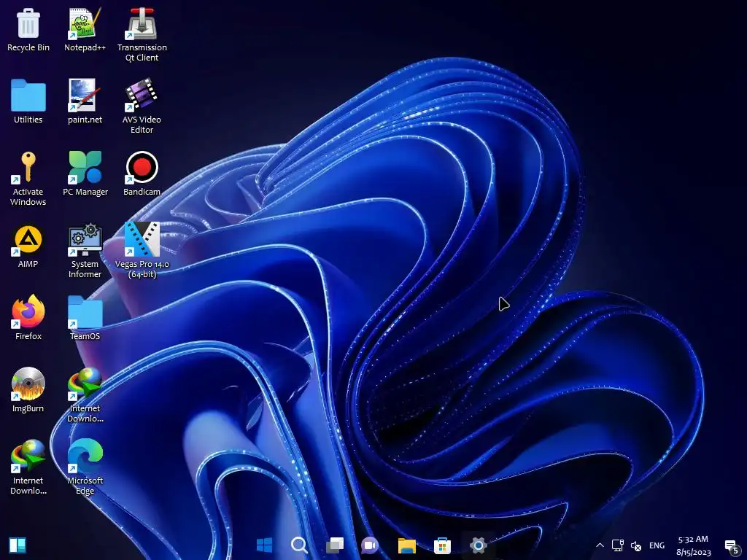Screen dimensions: 747x560
Task: Open Transmission Qt Client shortcut
Action: (x=142, y=35)
